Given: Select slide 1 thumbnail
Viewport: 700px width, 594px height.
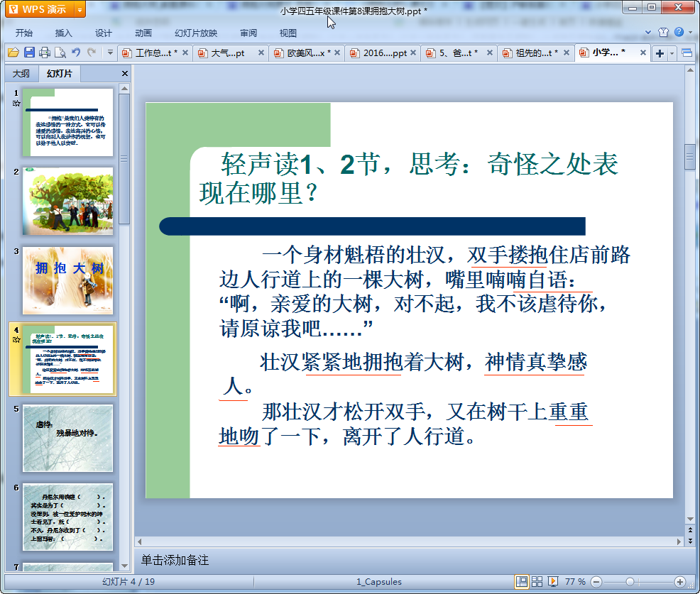Looking at the screenshot, I should point(68,122).
